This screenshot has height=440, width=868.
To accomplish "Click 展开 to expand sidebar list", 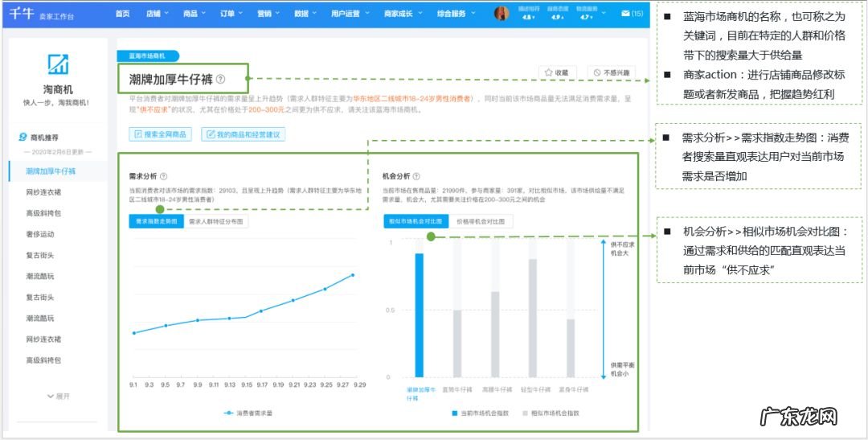I will pos(59,397).
